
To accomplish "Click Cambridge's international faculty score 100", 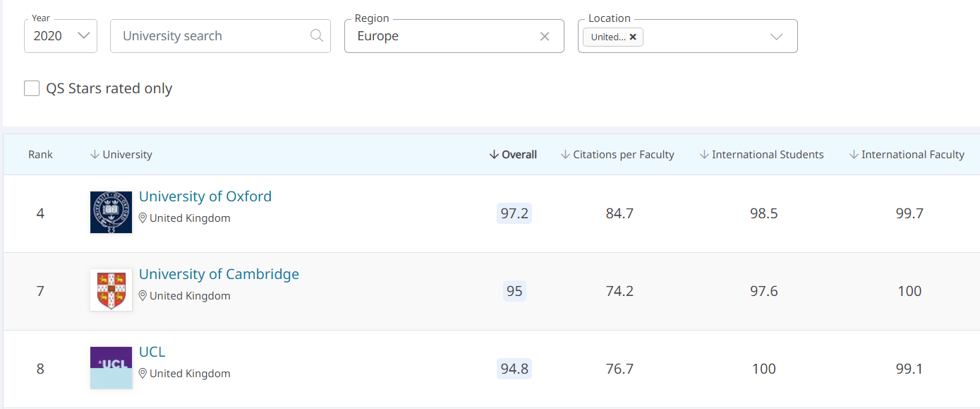I will [909, 291].
